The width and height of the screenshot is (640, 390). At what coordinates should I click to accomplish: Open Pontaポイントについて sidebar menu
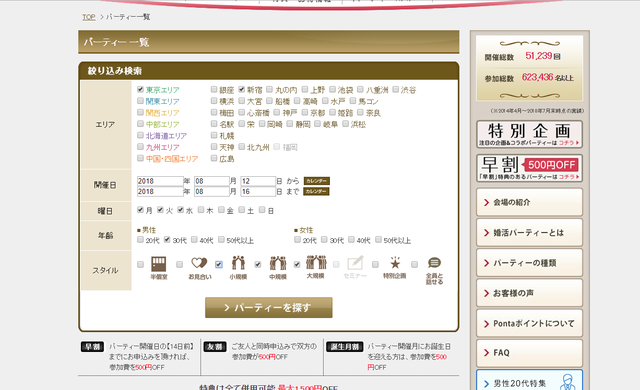[x=529, y=323]
